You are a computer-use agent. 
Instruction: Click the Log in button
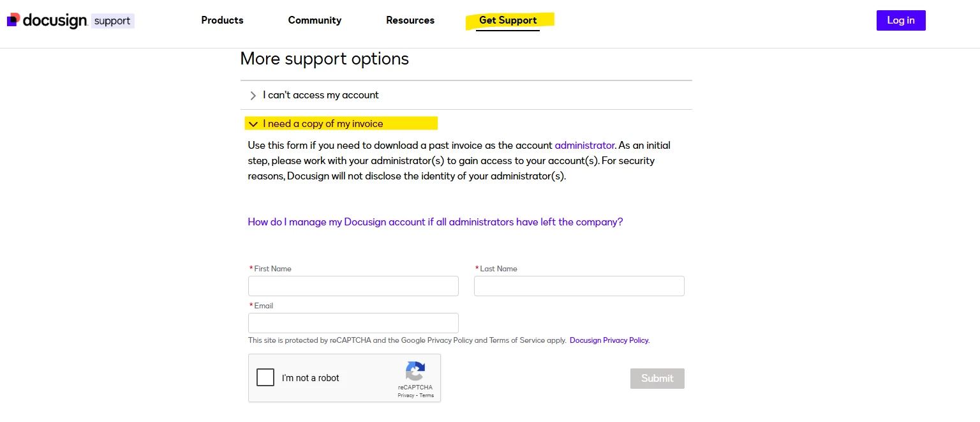click(x=901, y=20)
